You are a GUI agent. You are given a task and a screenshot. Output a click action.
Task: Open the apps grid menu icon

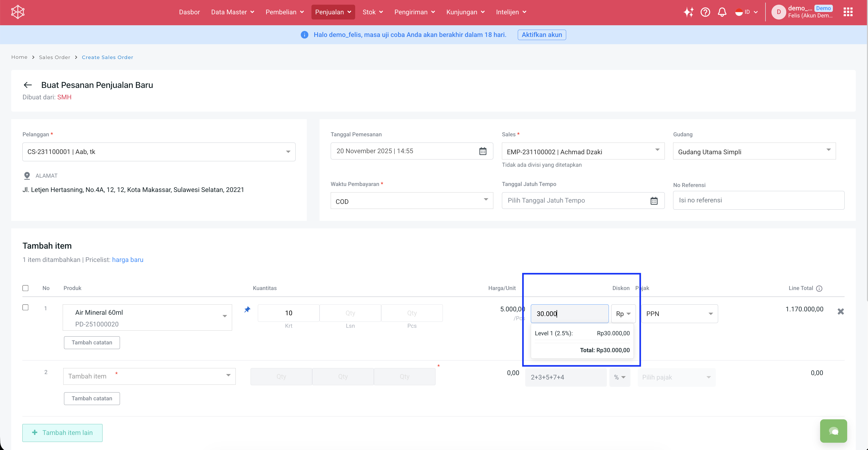[848, 12]
